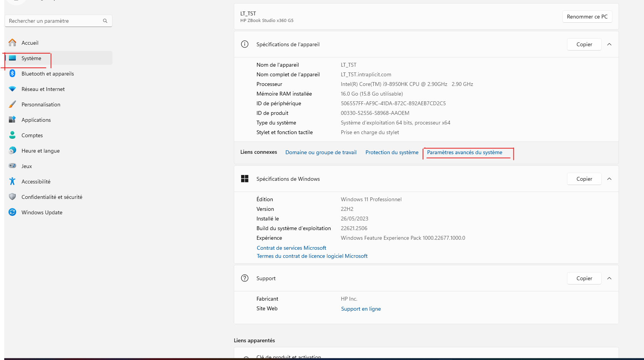Screen dimensions: 644x360
Task: Select the Système icon in the sidebar
Action: (12, 58)
